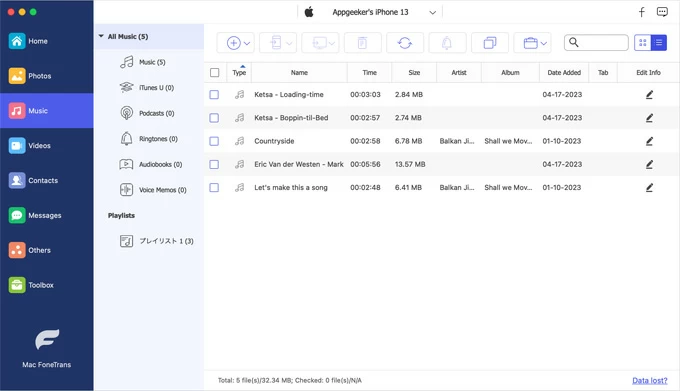The height and width of the screenshot is (391, 680).
Task: Edit info for Countryside song
Action: click(x=649, y=141)
